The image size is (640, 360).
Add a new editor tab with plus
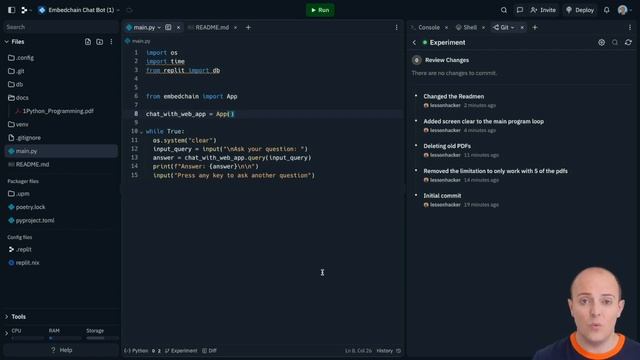click(248, 27)
